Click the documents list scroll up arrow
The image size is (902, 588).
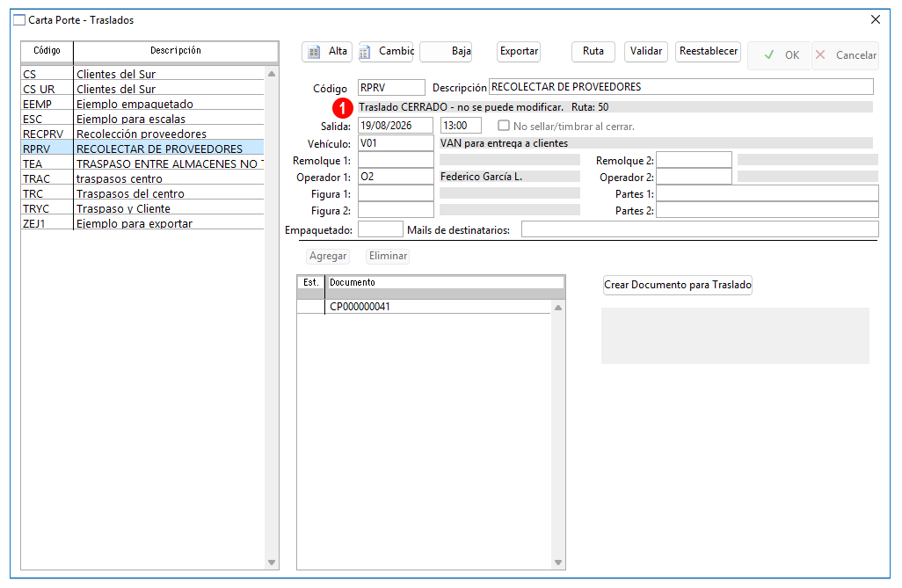coord(558,308)
